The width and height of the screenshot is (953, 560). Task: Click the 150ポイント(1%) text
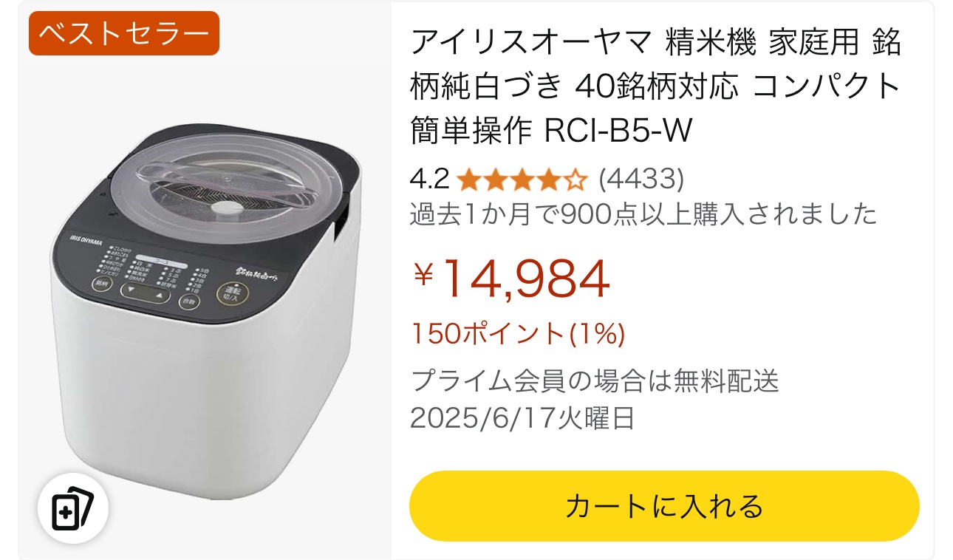tap(518, 334)
